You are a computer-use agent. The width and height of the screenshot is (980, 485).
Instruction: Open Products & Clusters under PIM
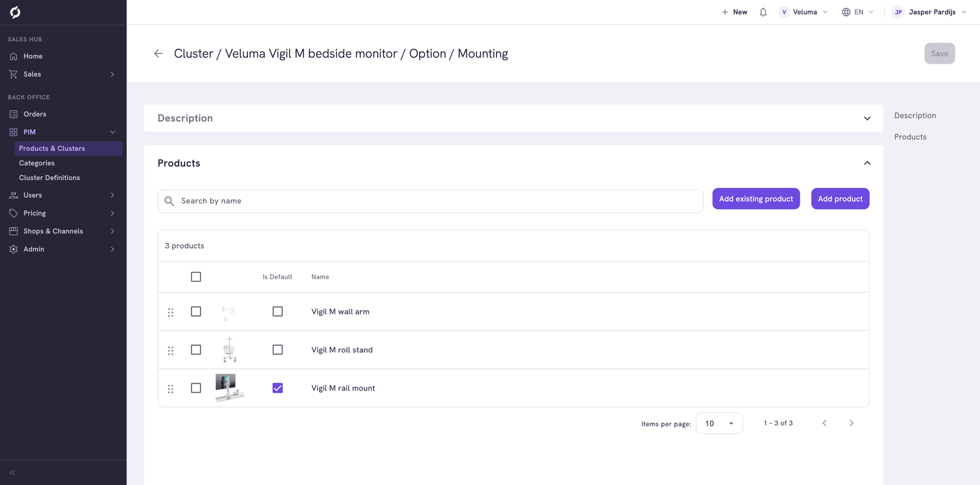coord(69,149)
